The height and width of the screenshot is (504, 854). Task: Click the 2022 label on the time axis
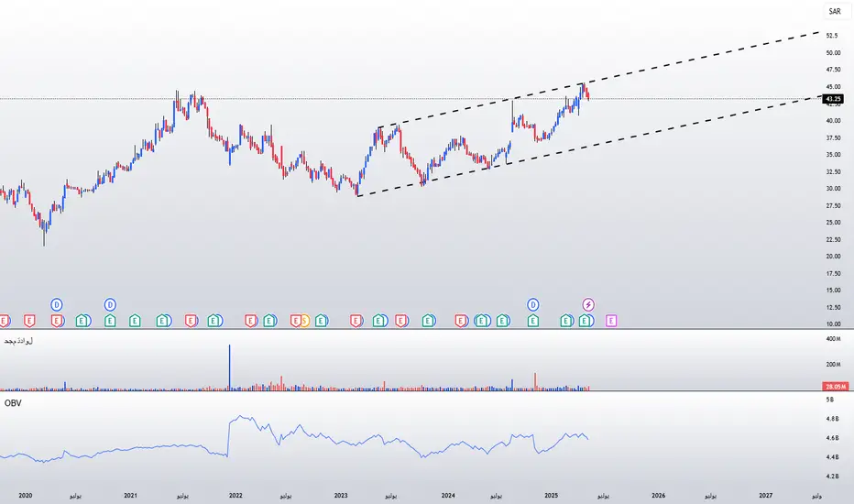click(x=235, y=495)
